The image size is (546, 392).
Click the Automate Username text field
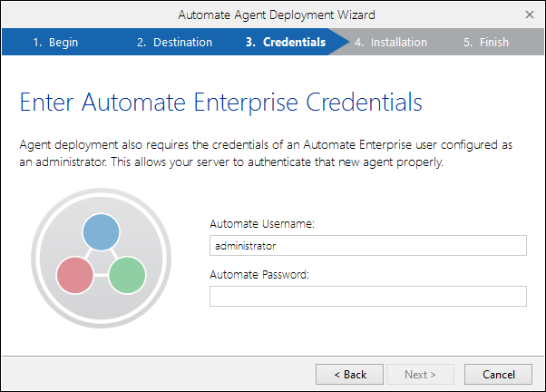click(367, 246)
